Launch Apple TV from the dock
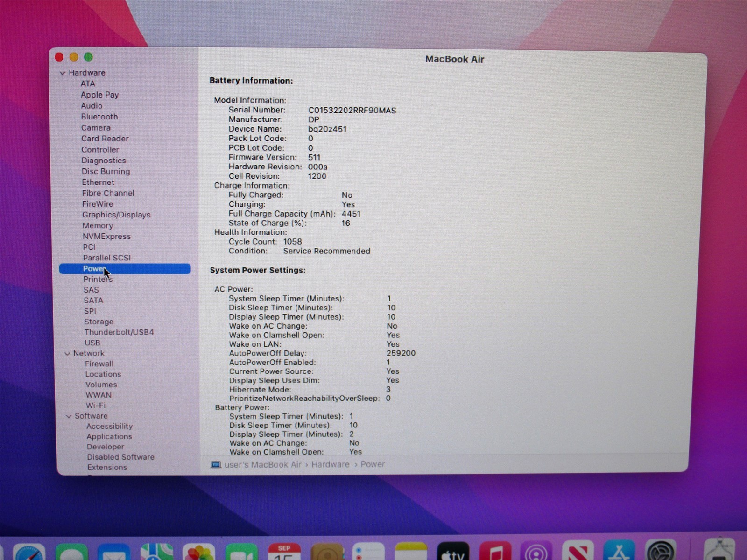 click(453, 553)
